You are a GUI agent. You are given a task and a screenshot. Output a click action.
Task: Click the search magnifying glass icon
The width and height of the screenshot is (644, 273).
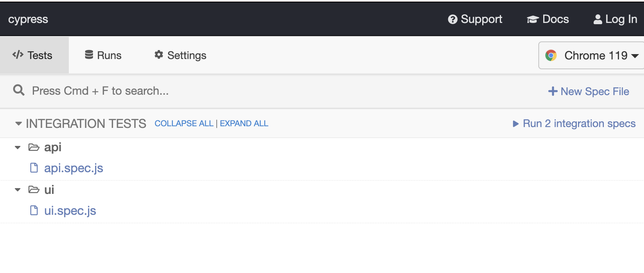click(19, 90)
